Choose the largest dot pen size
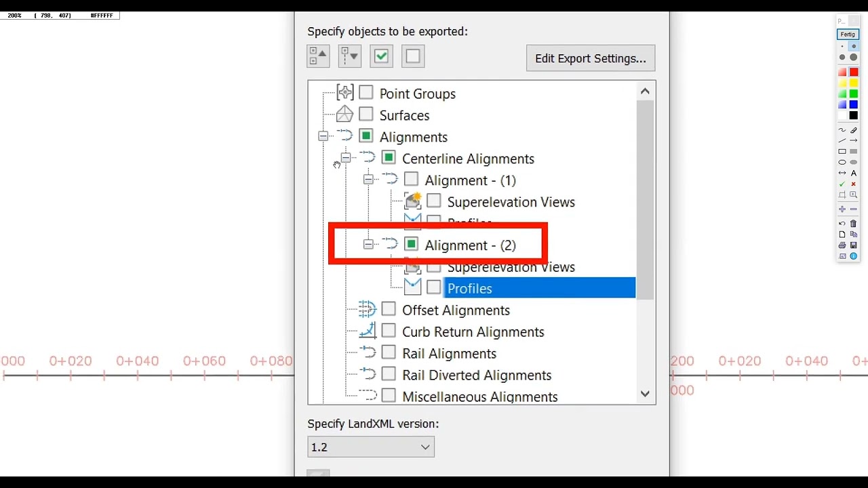This screenshot has height=488, width=868. [x=854, y=57]
